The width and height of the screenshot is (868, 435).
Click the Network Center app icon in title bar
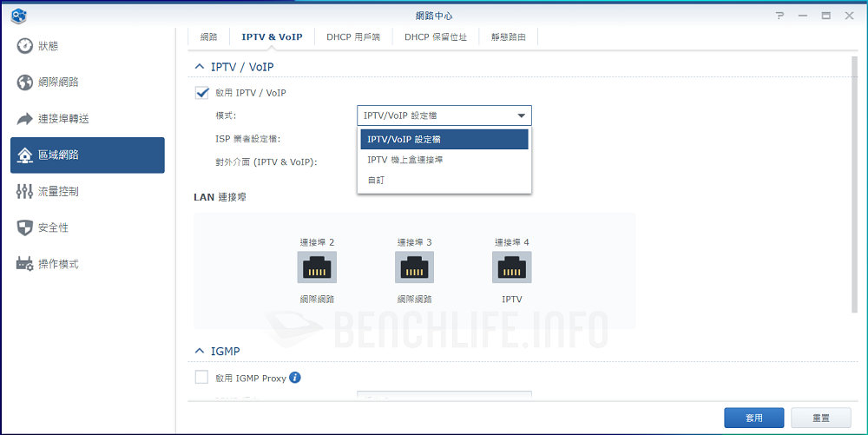pos(19,16)
